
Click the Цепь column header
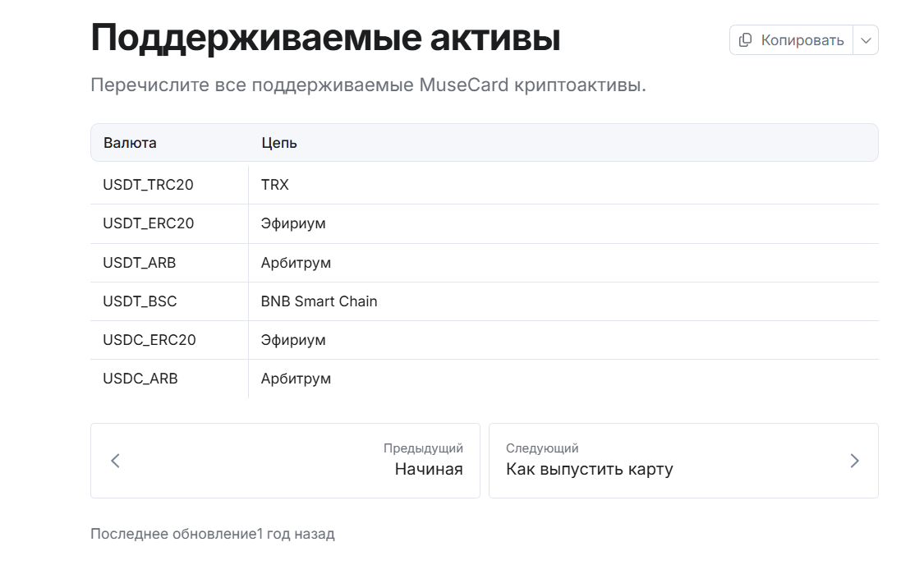(x=279, y=143)
